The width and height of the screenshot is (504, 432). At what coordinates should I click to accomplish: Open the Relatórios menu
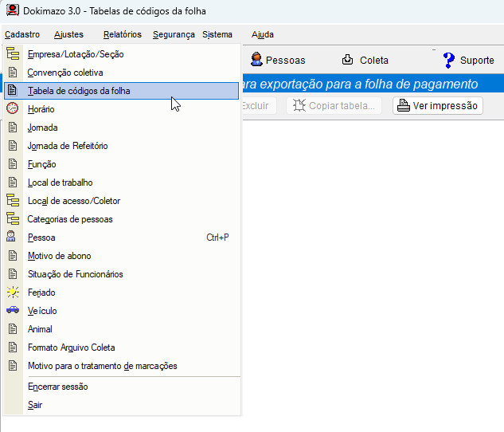coord(122,34)
